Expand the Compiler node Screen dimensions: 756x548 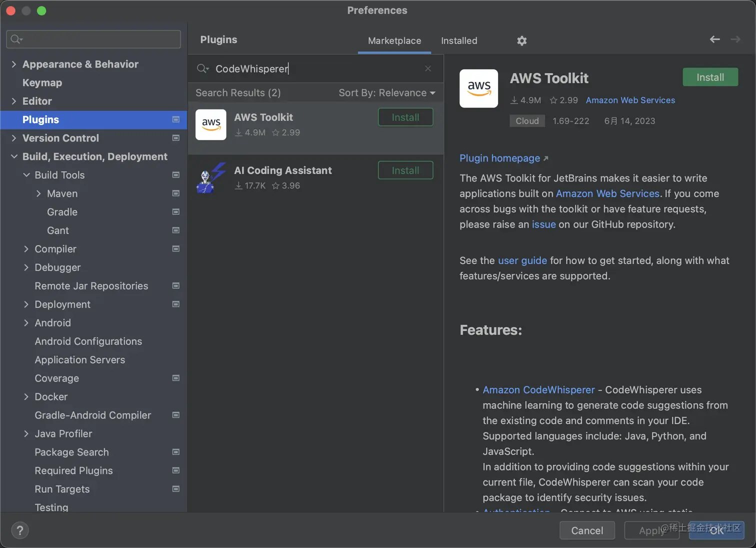[26, 249]
